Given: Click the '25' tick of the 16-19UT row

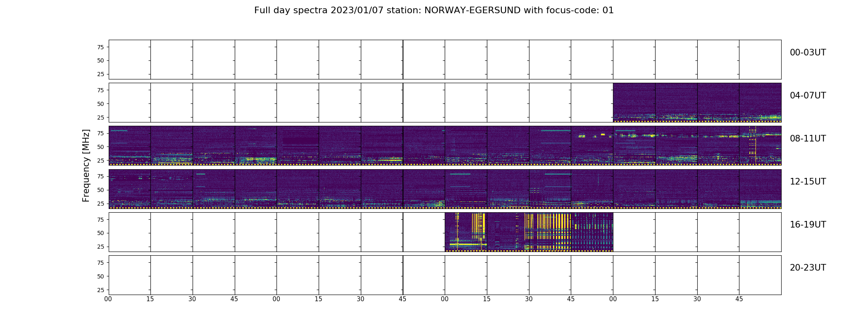Looking at the screenshot, I should point(100,247).
